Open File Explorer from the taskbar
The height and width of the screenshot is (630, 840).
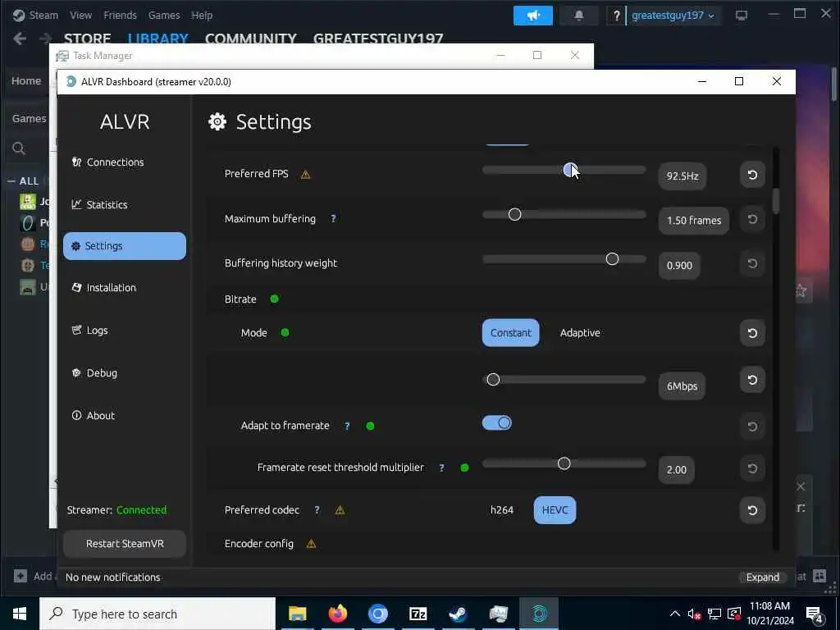click(297, 614)
